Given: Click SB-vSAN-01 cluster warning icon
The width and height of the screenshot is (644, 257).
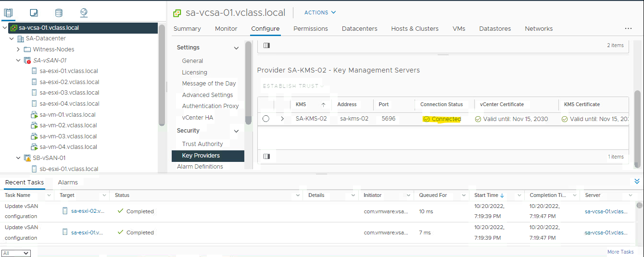Looking at the screenshot, I should click(27, 158).
